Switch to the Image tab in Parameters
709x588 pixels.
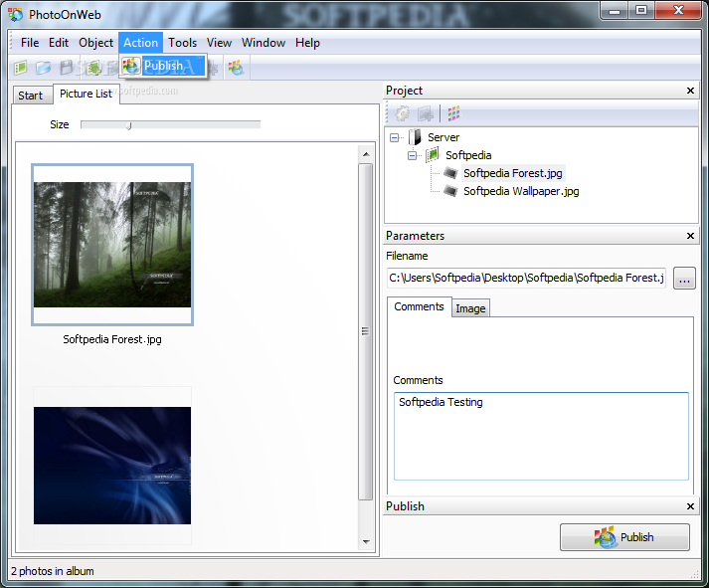coord(470,308)
